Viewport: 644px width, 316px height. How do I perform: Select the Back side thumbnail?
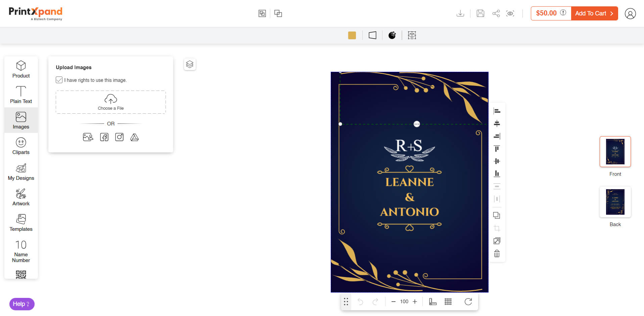615,202
